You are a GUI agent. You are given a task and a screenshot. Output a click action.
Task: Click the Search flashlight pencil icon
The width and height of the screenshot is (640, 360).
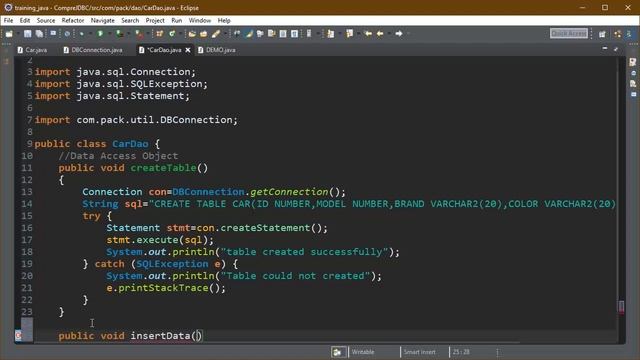(216, 33)
